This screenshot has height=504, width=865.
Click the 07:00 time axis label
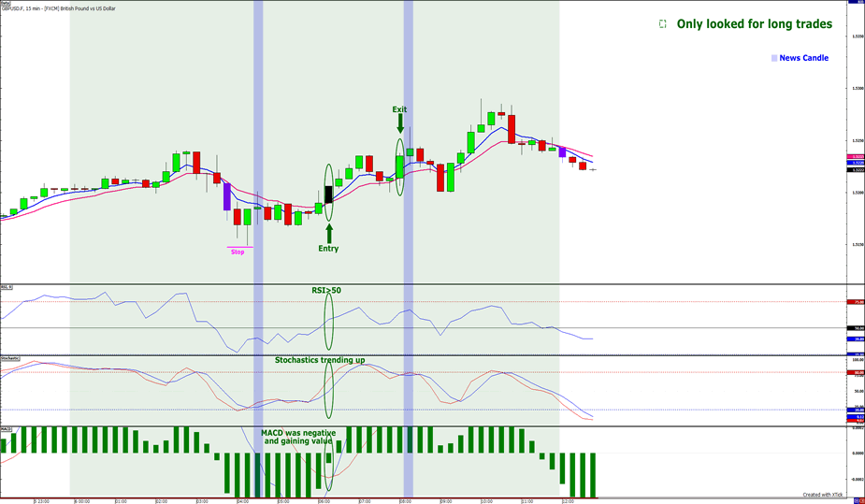(x=365, y=501)
